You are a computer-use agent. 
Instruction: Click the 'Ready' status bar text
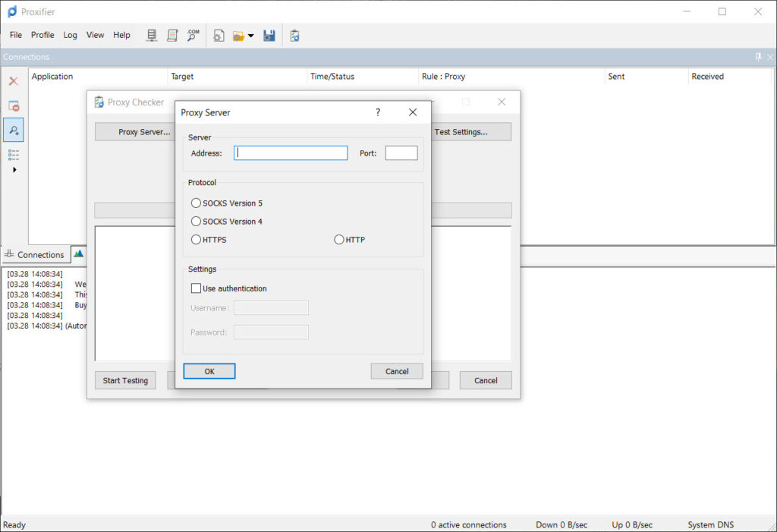tap(14, 524)
